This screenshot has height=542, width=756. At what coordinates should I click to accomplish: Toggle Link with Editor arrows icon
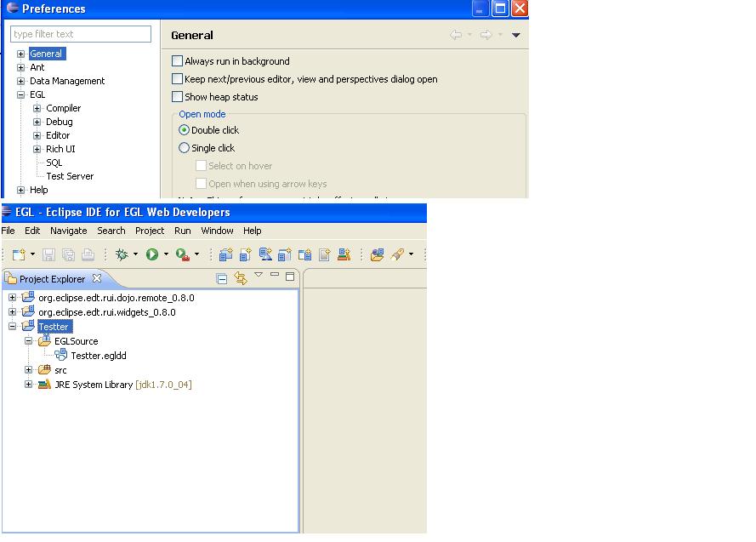pos(240,278)
